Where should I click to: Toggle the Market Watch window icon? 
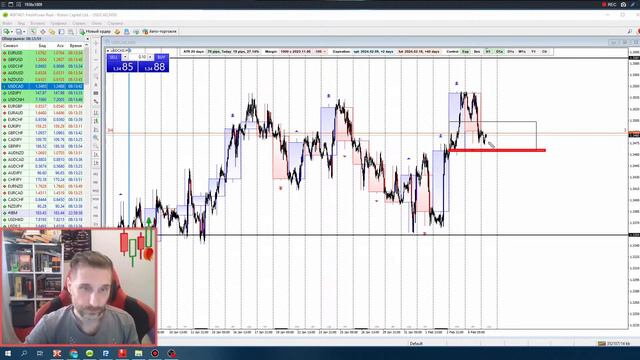[33, 31]
